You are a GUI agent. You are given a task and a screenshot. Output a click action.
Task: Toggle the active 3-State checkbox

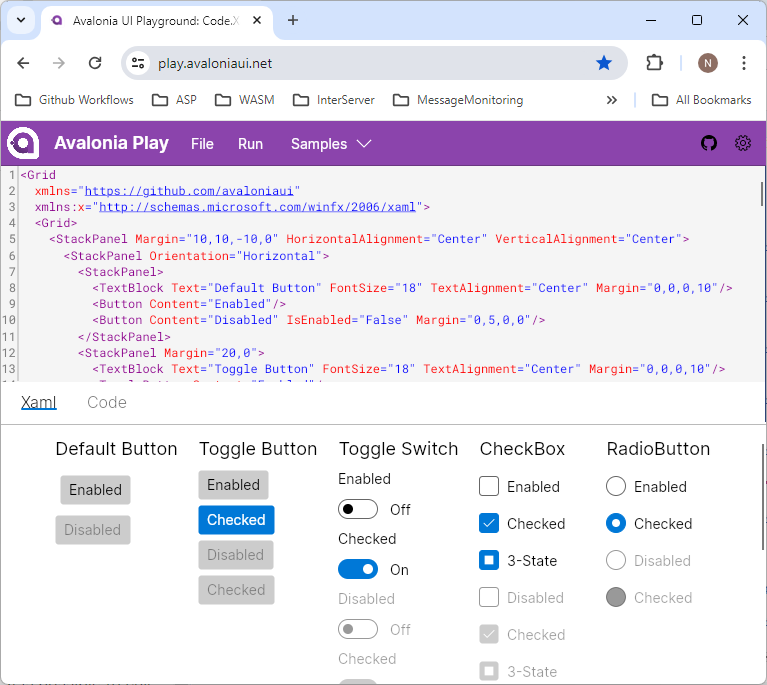(x=489, y=560)
